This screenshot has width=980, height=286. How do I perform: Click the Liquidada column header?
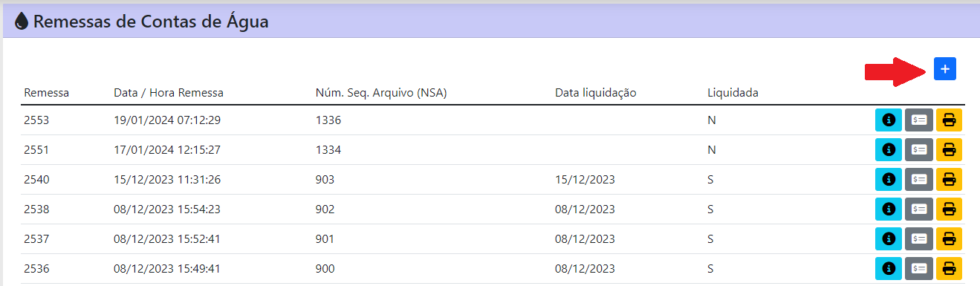click(x=733, y=93)
